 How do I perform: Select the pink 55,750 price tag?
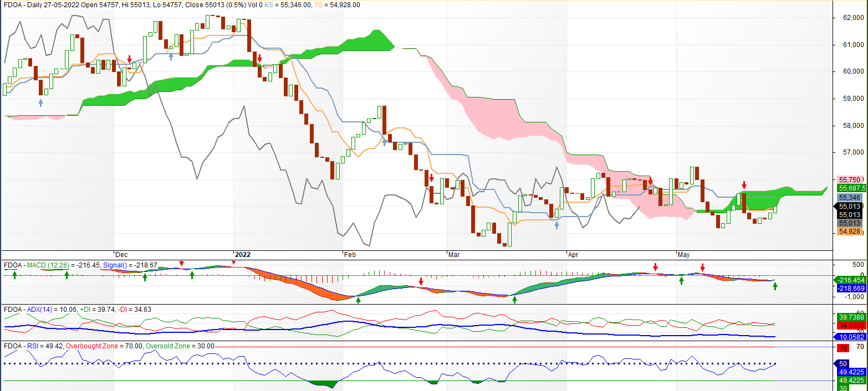coord(849,180)
